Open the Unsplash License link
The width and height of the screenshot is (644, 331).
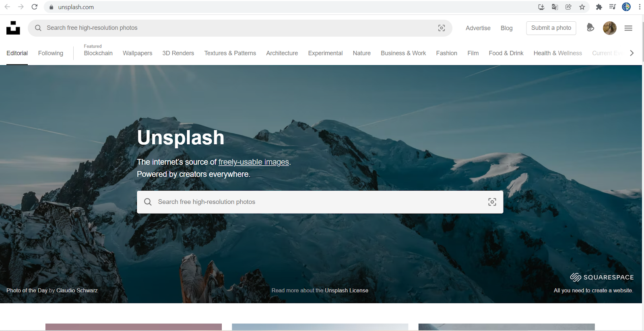(347, 290)
